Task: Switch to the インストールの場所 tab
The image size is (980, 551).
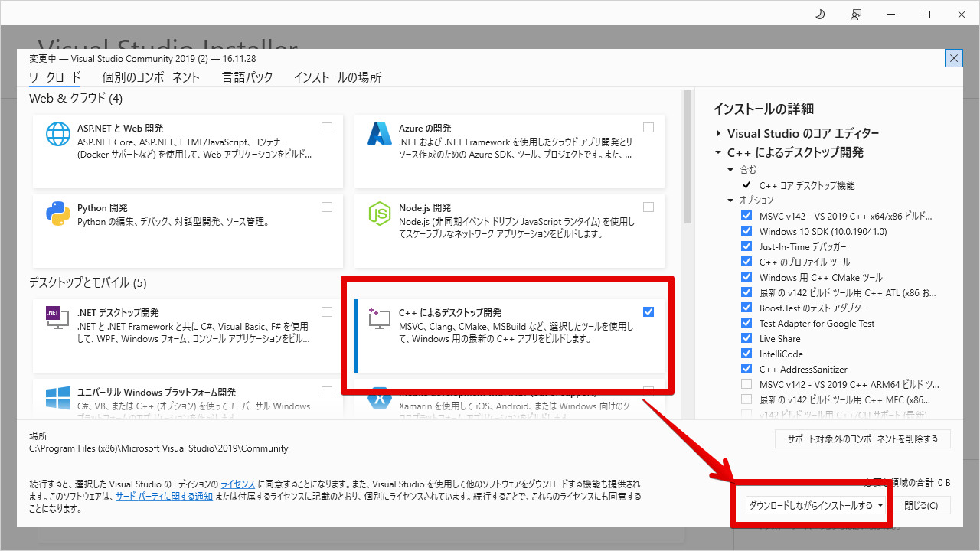Action: tap(338, 77)
